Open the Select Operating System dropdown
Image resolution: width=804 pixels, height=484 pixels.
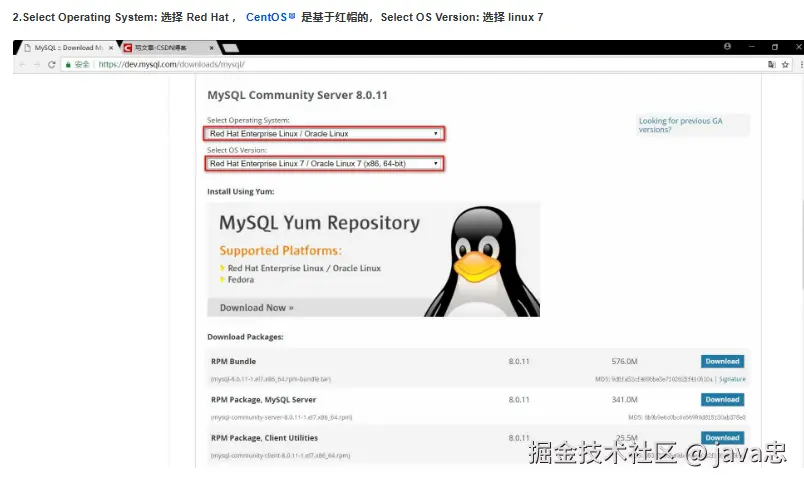pyautogui.click(x=324, y=133)
